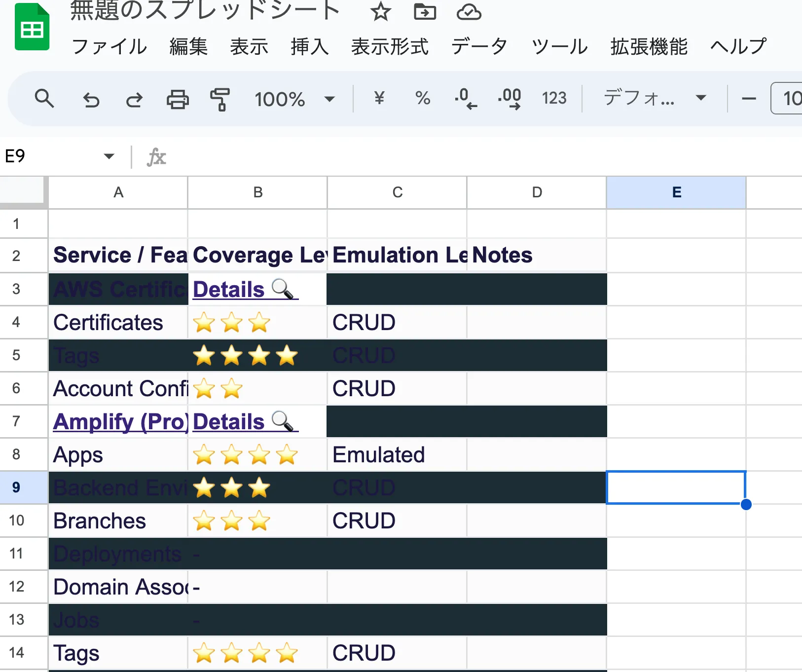Click the redo arrow
Viewport: 802px width, 672px height.
point(134,99)
